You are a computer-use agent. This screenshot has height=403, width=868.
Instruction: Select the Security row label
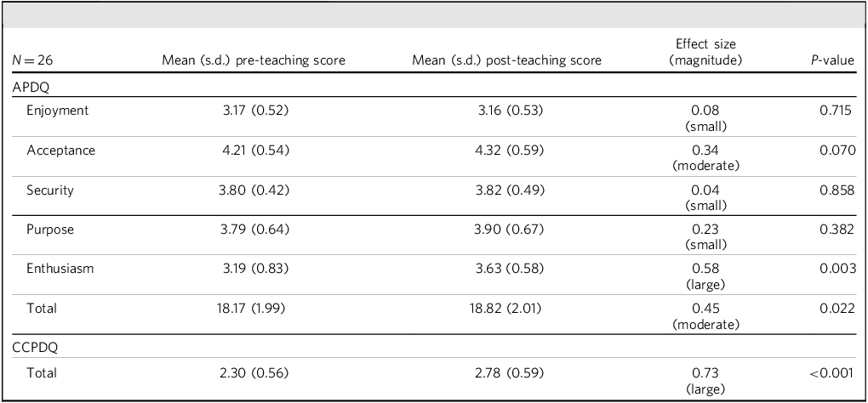50,190
